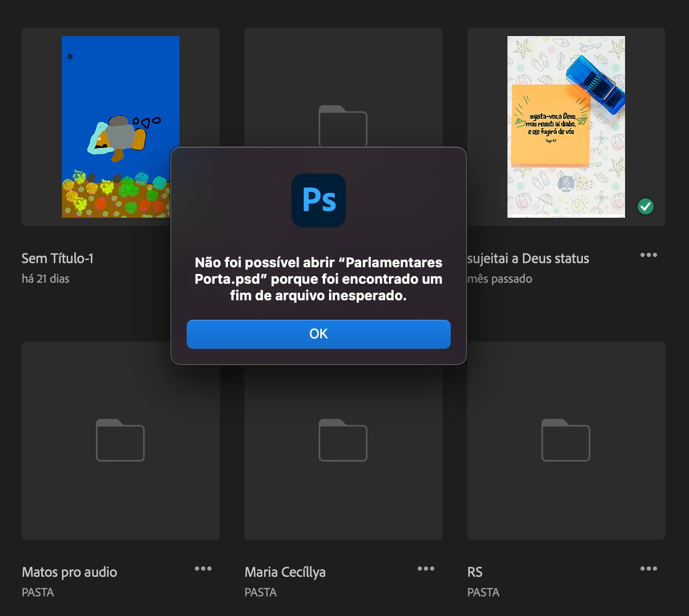Open the folder partly hidden behind dialog
This screenshot has width=689, height=616.
click(343, 125)
